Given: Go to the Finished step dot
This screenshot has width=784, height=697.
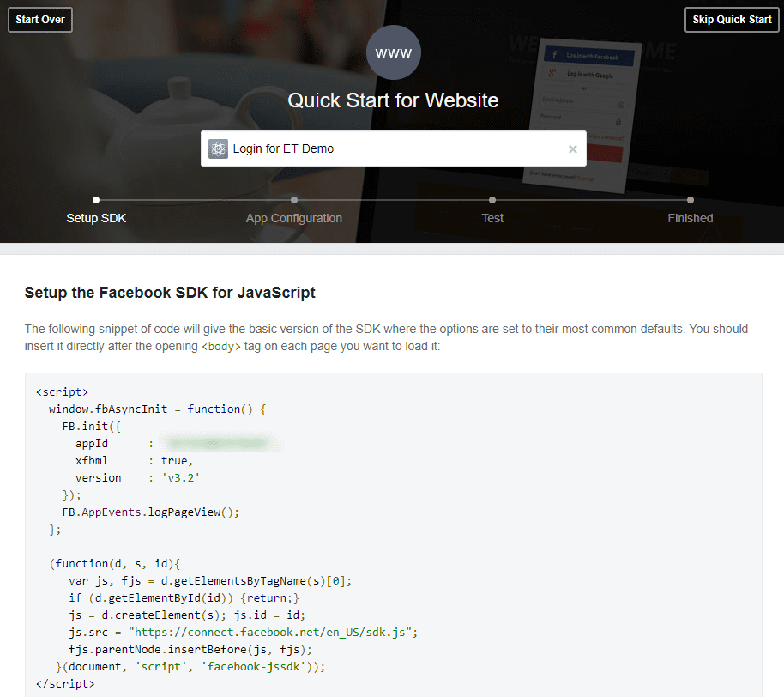Looking at the screenshot, I should coord(691,200).
